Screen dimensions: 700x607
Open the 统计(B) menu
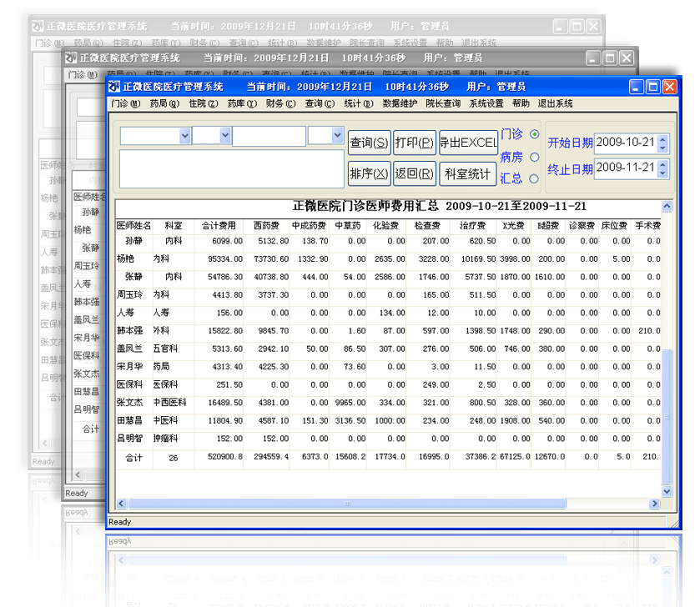pos(359,103)
